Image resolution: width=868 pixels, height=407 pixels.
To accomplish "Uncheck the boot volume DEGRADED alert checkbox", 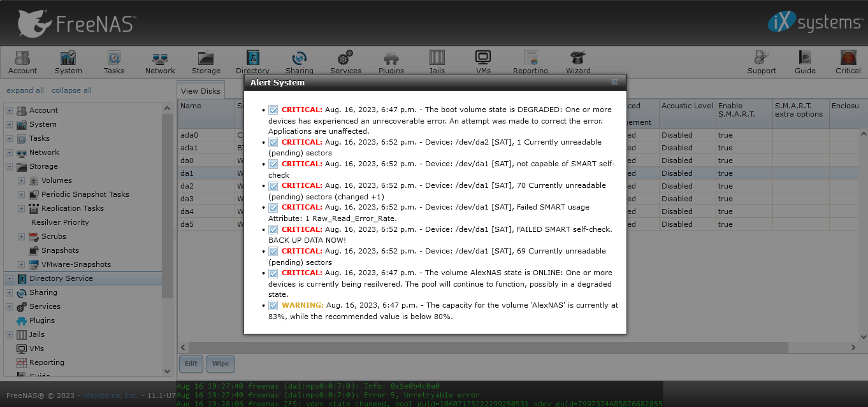I will [x=273, y=110].
